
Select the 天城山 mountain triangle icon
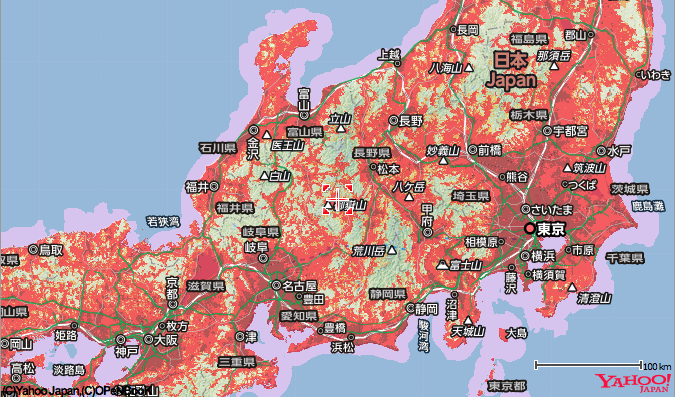pyautogui.click(x=468, y=321)
